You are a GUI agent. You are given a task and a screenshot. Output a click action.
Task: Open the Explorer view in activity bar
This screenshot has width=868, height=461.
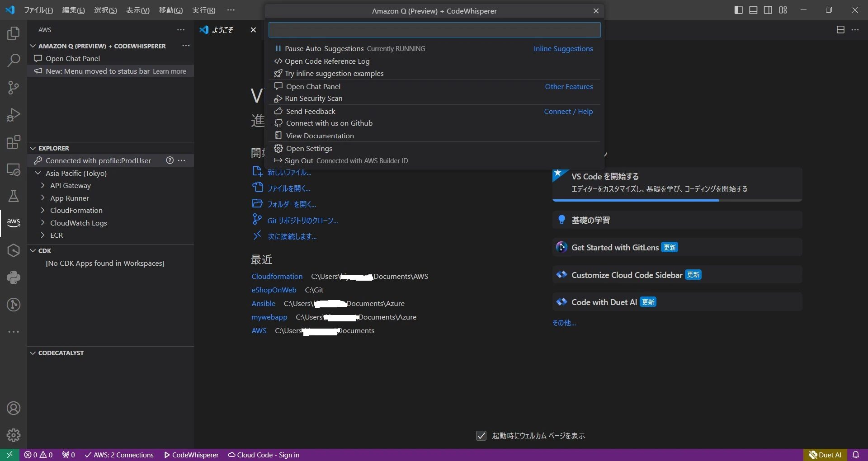pyautogui.click(x=14, y=33)
